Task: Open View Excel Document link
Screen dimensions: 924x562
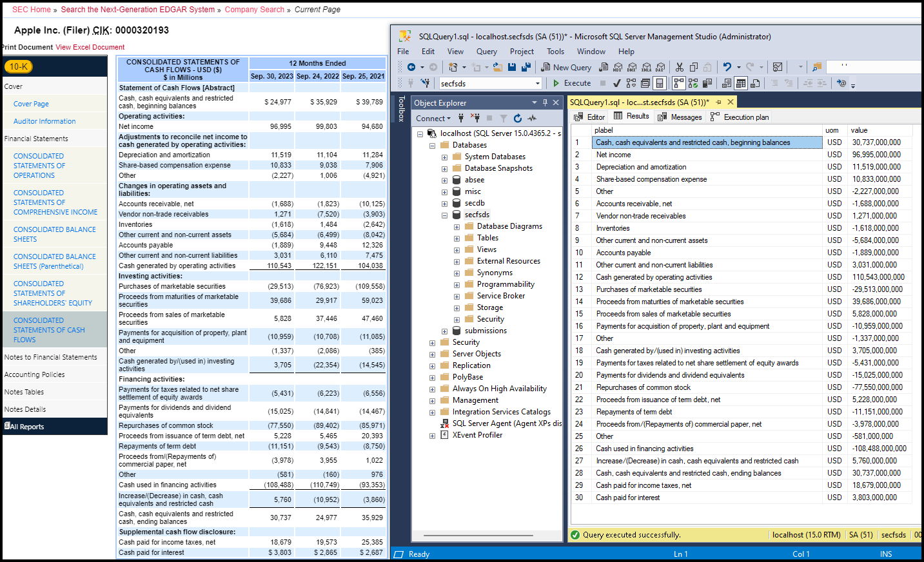Action: click(90, 47)
